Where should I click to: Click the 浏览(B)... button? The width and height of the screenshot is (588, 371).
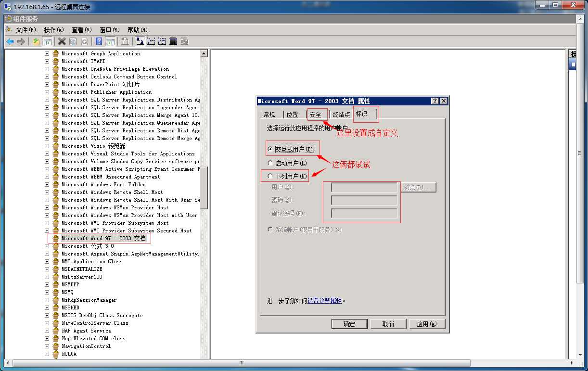click(419, 187)
